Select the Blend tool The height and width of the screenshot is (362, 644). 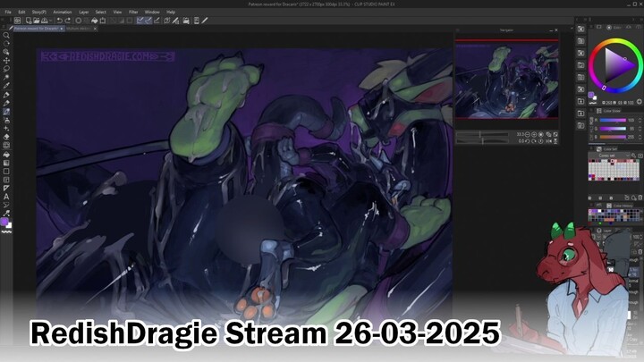(x=6, y=146)
